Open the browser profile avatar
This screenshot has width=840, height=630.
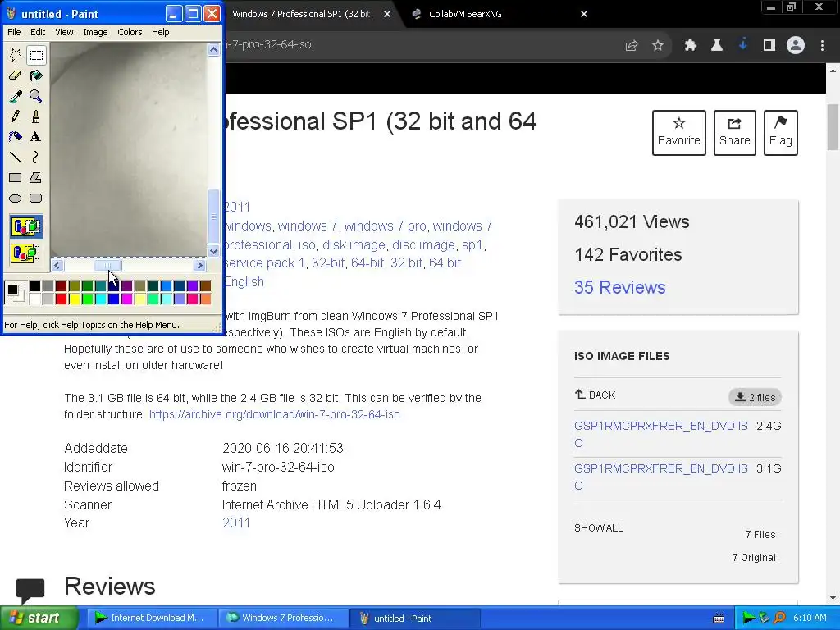coord(796,46)
